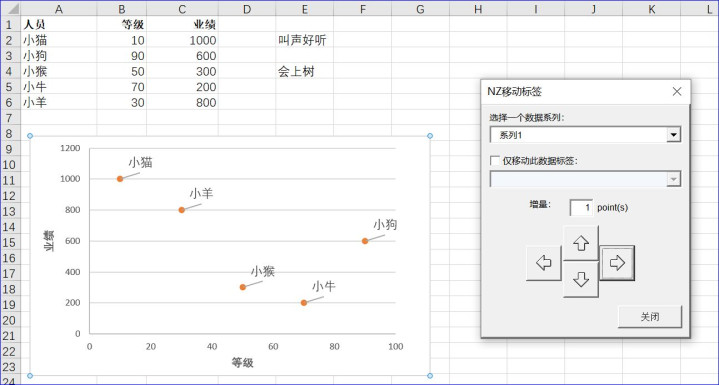The image size is (719, 385).
Task: Close the NZ移动标签 dialog with X
Action: pyautogui.click(x=677, y=92)
